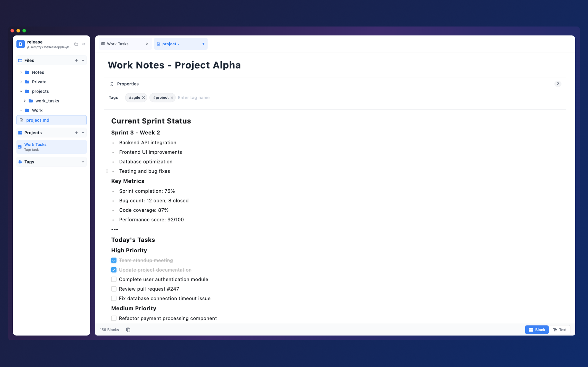
Task: Uncheck Team standup meeting checkbox
Action: click(x=114, y=260)
